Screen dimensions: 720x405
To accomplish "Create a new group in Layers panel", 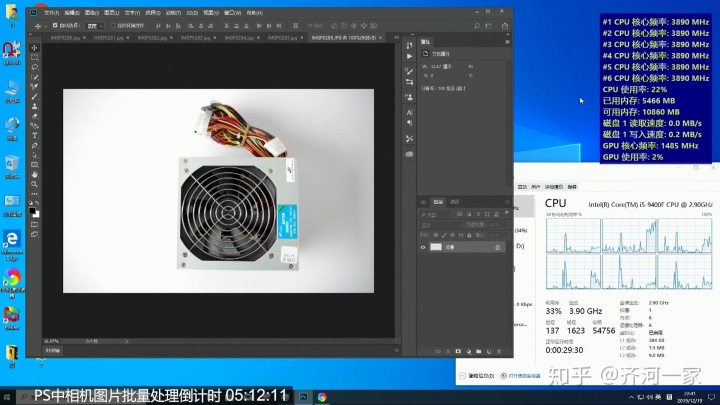I will (x=478, y=351).
